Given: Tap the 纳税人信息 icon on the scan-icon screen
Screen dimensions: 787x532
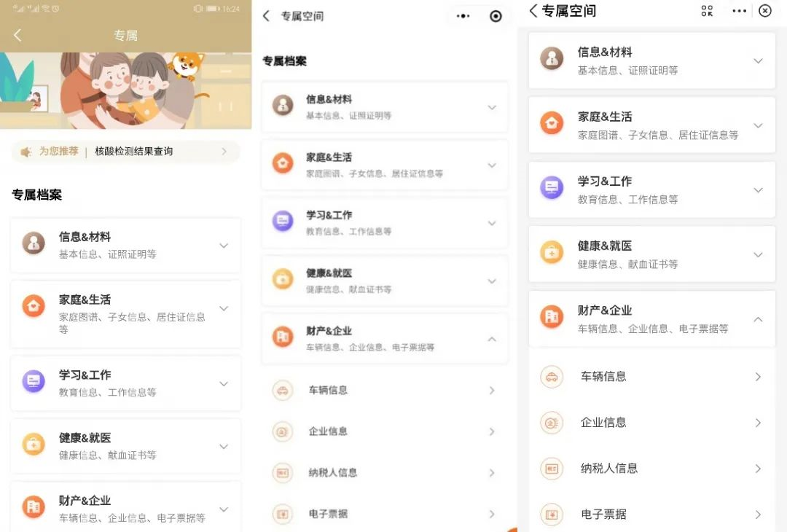Looking at the screenshot, I should (x=552, y=469).
